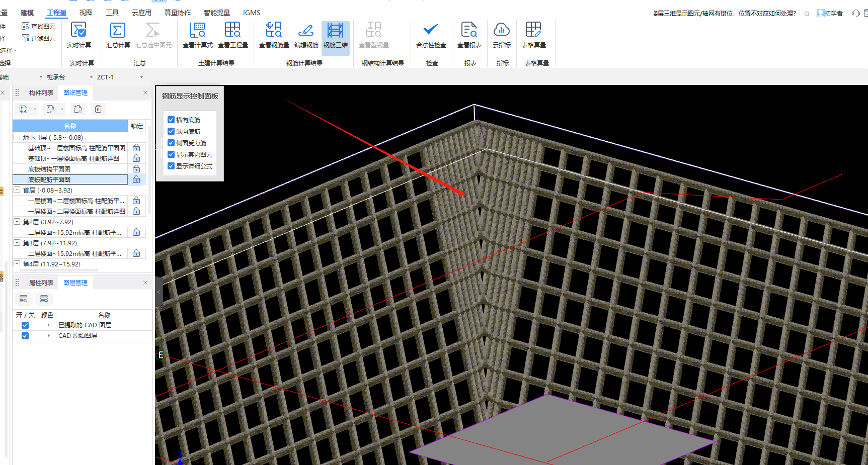The image size is (868, 465).
Task: Click 查找图元 find element
Action: (x=39, y=26)
